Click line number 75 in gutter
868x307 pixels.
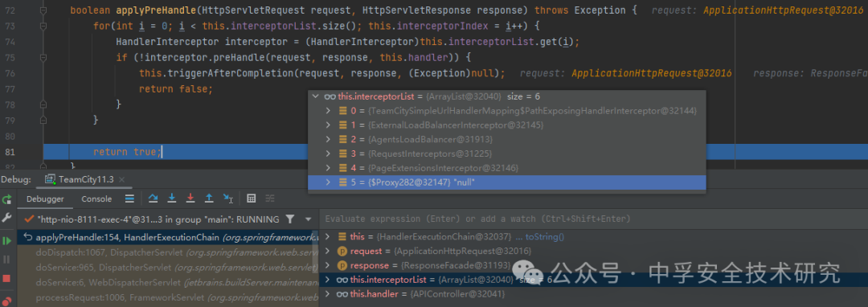[x=9, y=58]
